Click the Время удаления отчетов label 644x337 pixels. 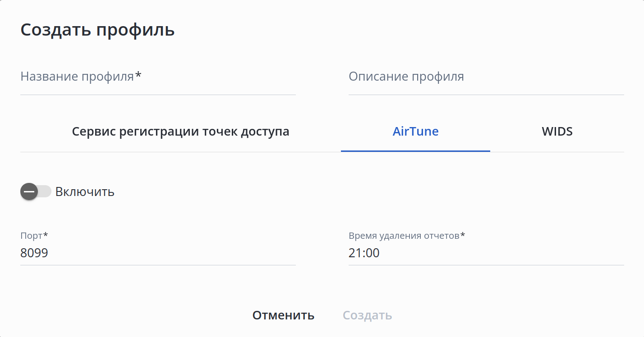[x=404, y=236]
